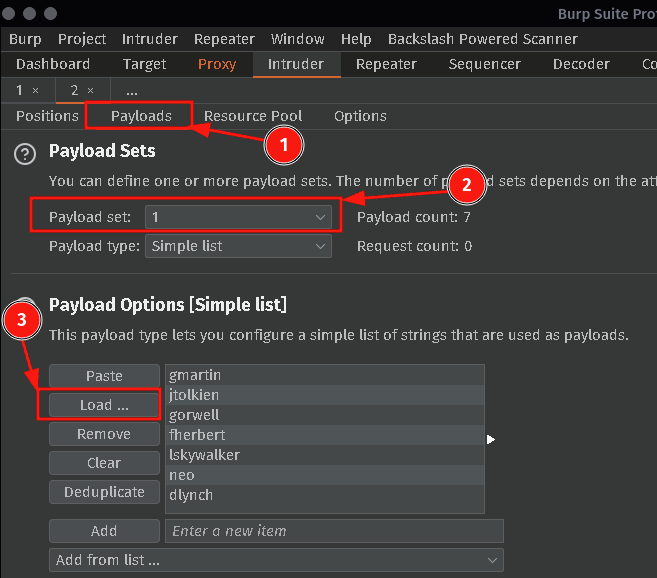This screenshot has height=578, width=657.
Task: Go to the Repeater main tab
Action: [x=386, y=64]
